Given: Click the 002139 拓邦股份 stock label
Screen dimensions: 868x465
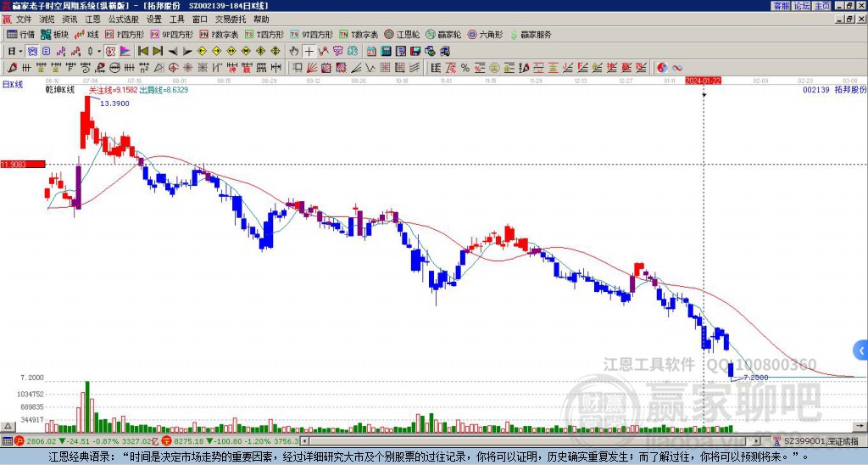Looking at the screenshot, I should (834, 89).
